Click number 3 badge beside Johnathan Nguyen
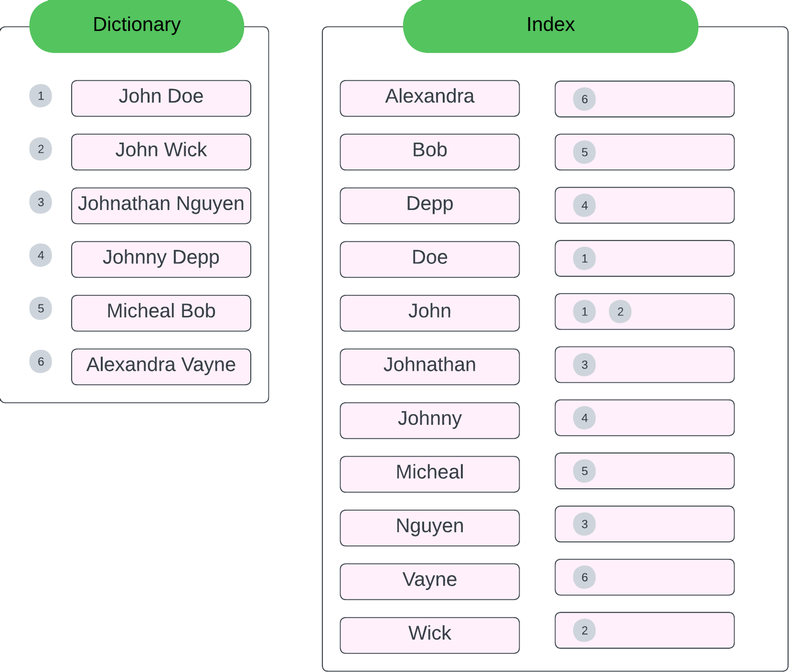This screenshot has width=789, height=672. point(41,202)
